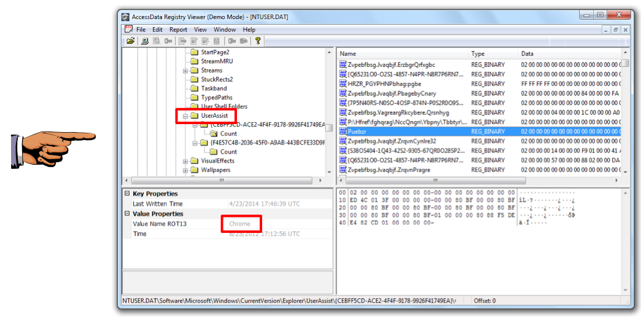Viewport: 644px width, 322px height.
Task: Open the Report menu
Action: click(178, 29)
